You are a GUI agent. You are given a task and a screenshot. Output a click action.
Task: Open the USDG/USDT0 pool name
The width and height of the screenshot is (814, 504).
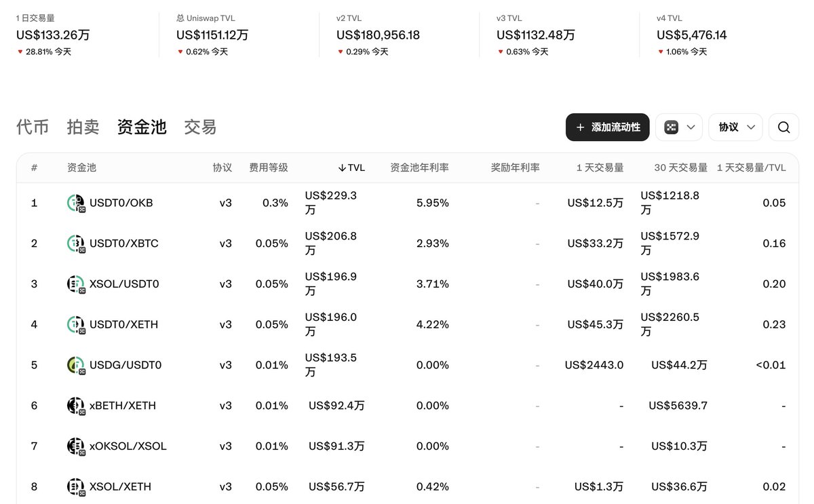pyautogui.click(x=125, y=366)
